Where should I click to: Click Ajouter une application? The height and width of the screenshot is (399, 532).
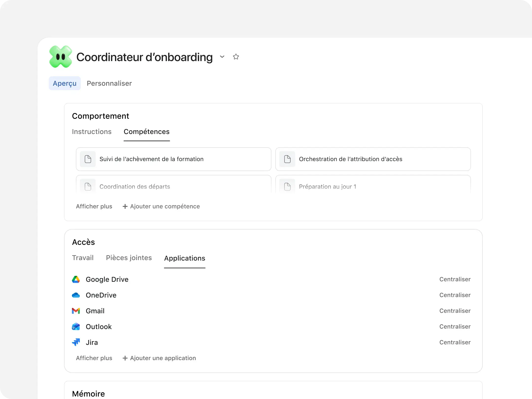[159, 358]
